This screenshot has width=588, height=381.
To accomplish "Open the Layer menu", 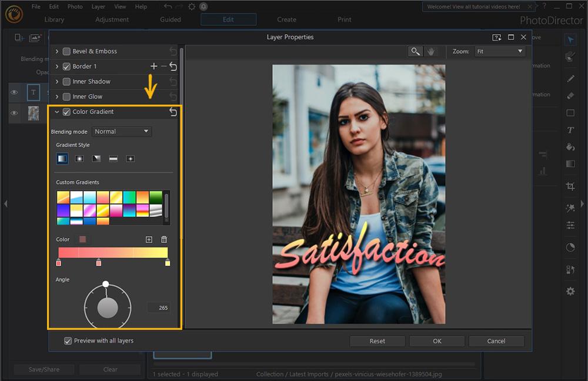I will click(98, 6).
